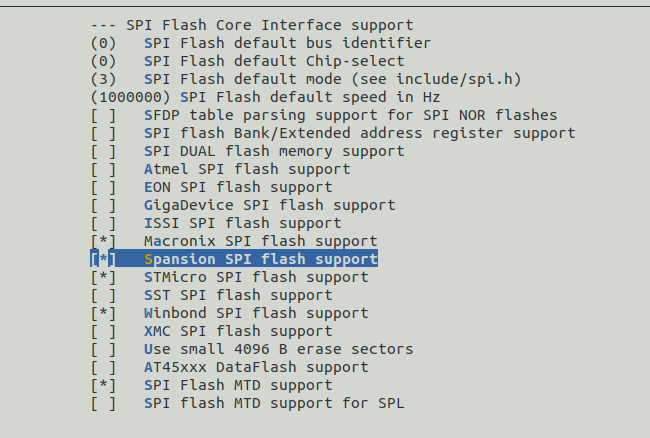Enable Bank/Extended address register support
The width and height of the screenshot is (650, 438).
[x=103, y=133]
